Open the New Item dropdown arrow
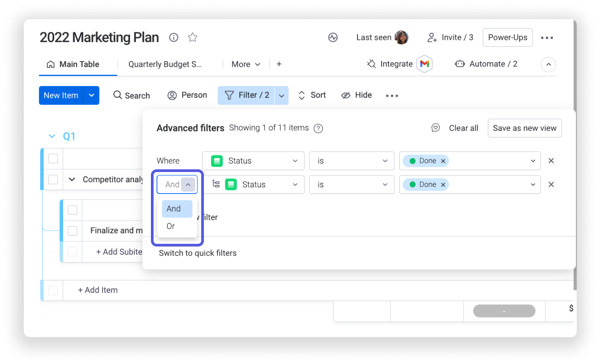 [91, 95]
